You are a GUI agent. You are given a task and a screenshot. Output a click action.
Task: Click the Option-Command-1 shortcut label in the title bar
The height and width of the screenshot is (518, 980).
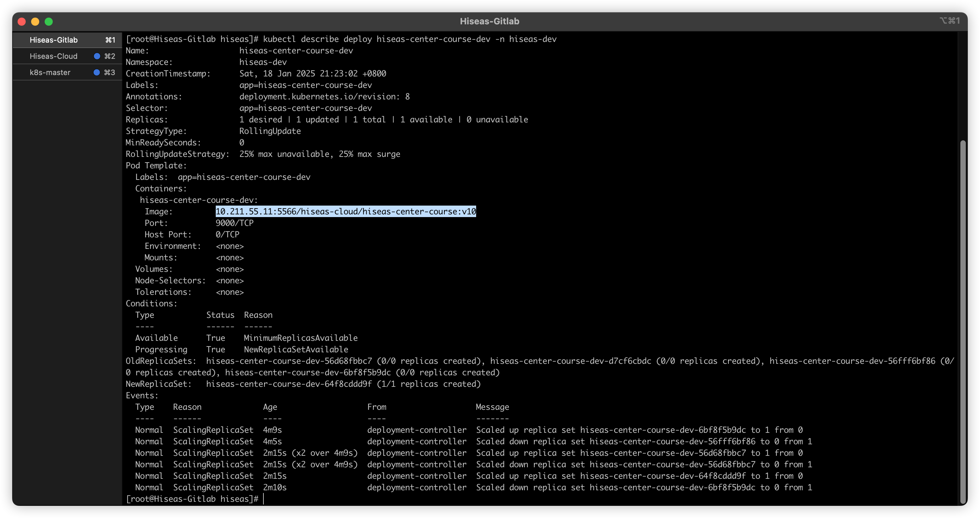pyautogui.click(x=950, y=21)
